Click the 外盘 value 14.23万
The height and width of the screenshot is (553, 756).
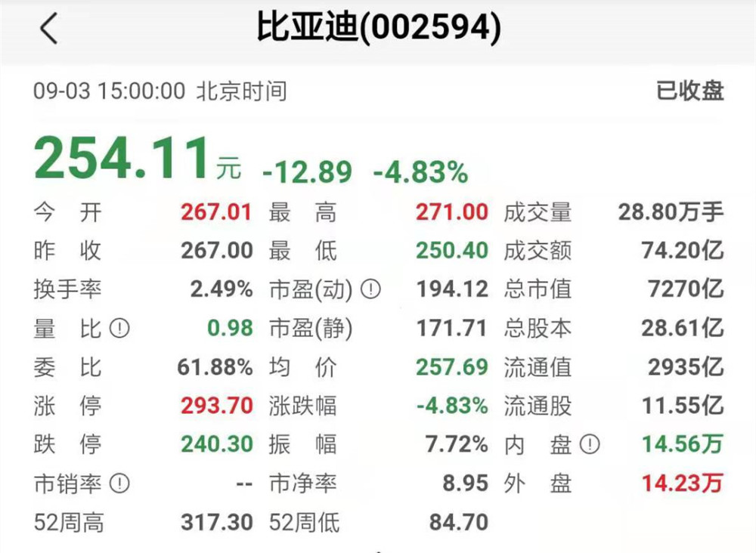pos(683,483)
